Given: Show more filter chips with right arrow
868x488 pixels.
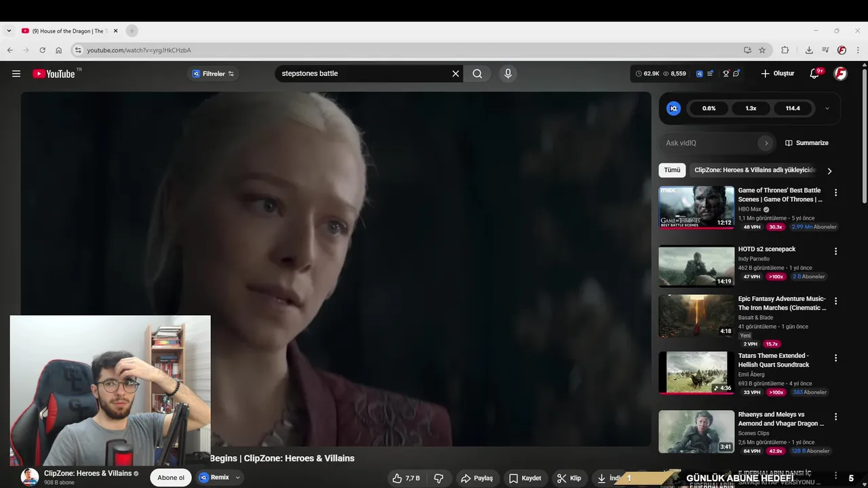Looking at the screenshot, I should pyautogui.click(x=829, y=171).
